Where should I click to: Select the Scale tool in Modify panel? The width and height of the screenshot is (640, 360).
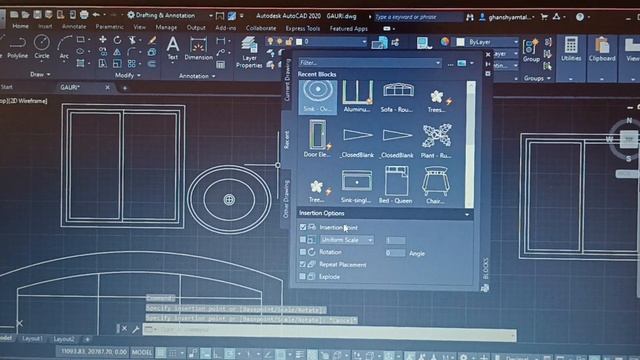coord(117,64)
